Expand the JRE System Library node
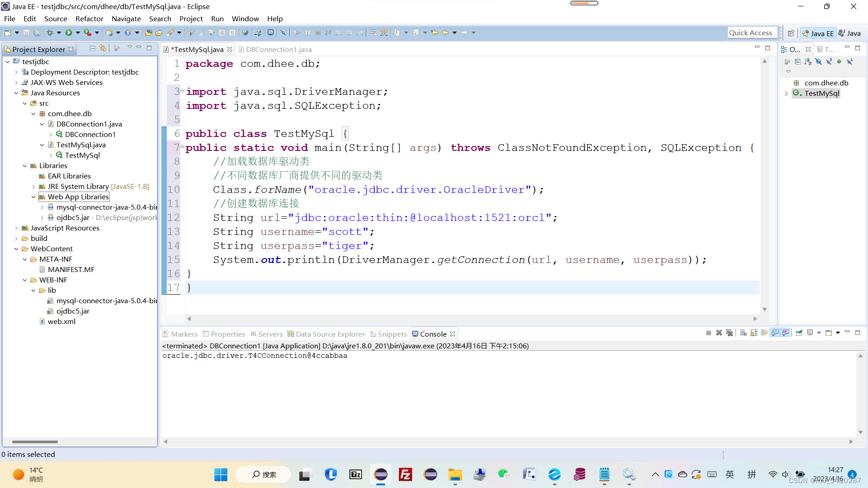Screen dimensions: 868x488 pyautogui.click(x=33, y=187)
